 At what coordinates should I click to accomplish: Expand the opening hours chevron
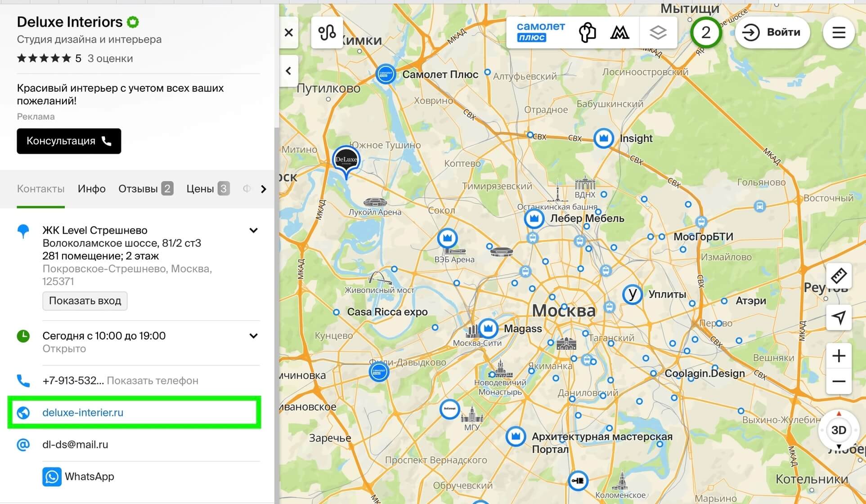[254, 336]
